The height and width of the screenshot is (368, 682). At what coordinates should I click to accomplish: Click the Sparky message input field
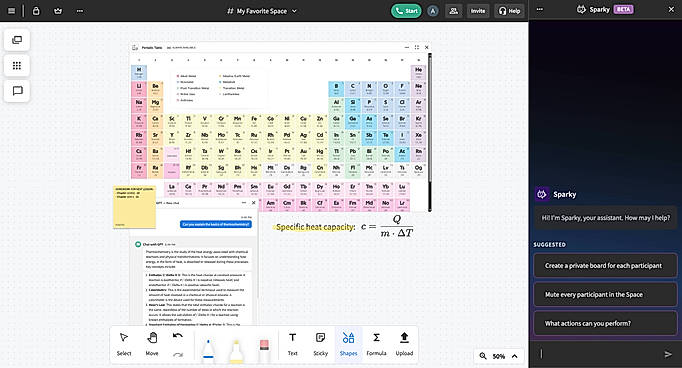[x=598, y=354]
